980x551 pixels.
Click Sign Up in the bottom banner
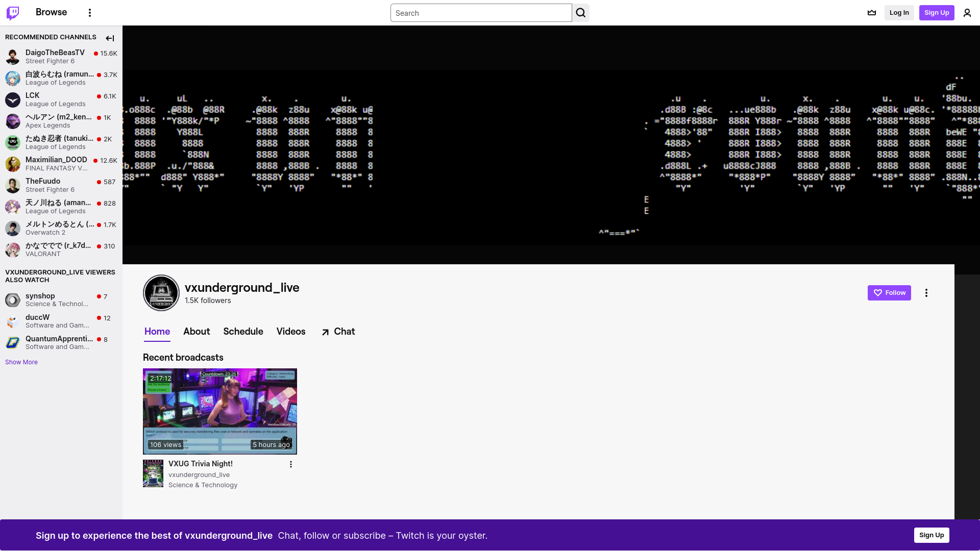pos(932,535)
